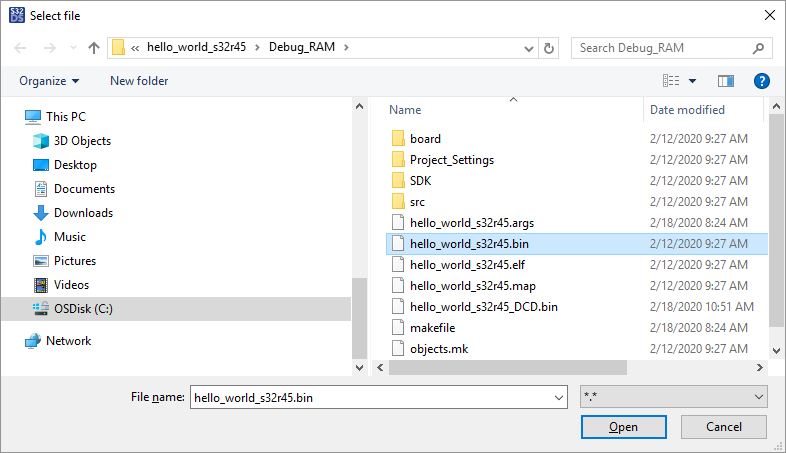Toggle the preview pane

click(725, 81)
